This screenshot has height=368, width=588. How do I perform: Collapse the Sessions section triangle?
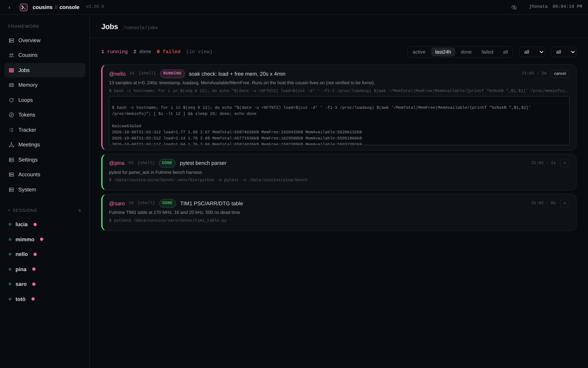click(x=9, y=210)
